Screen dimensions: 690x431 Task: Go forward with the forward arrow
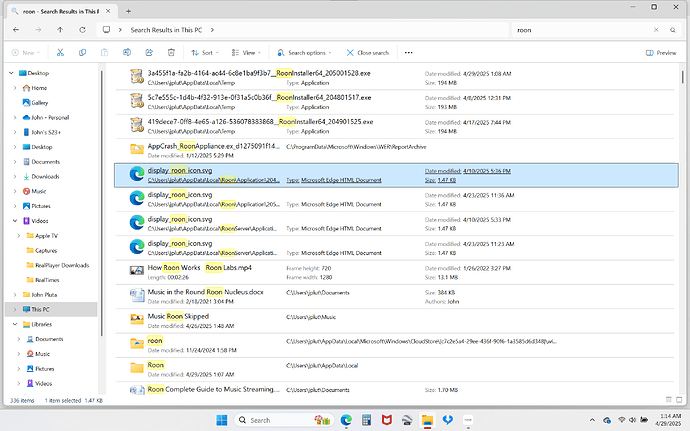[x=38, y=29]
